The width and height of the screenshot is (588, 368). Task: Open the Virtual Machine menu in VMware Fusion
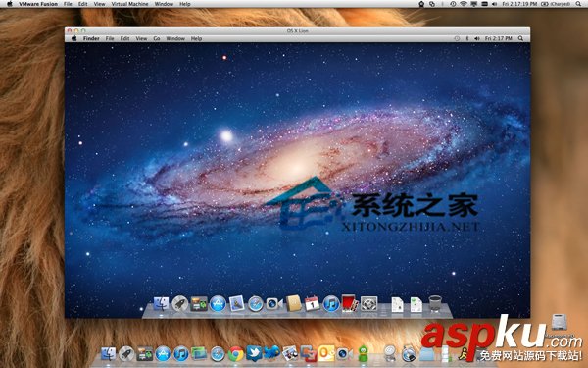pyautogui.click(x=129, y=4)
